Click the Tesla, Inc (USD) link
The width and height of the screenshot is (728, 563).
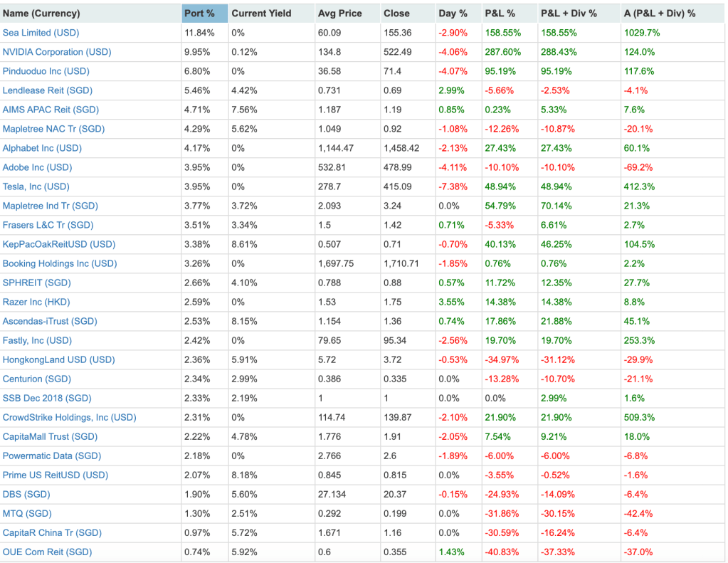(x=36, y=186)
